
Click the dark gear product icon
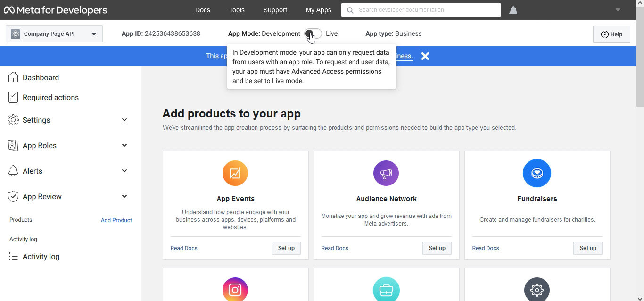pyautogui.click(x=537, y=289)
